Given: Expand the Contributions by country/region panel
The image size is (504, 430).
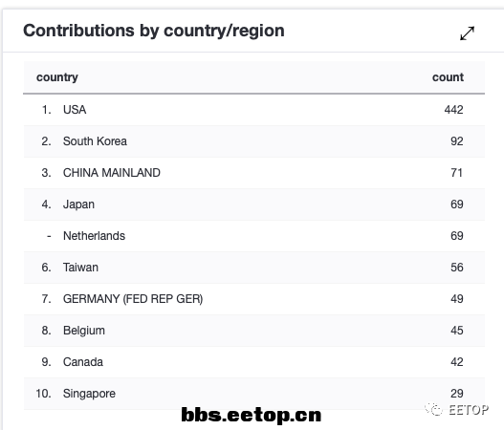Looking at the screenshot, I should click(x=467, y=33).
